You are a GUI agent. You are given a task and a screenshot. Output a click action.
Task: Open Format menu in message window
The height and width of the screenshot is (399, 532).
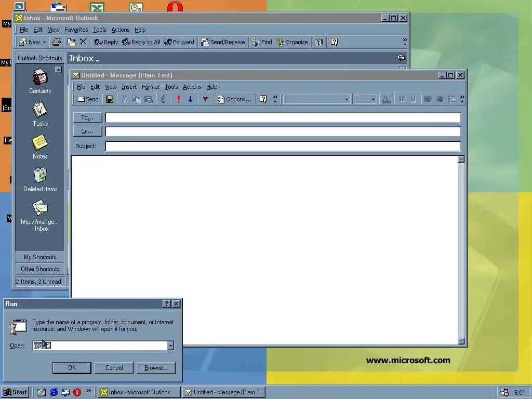pyautogui.click(x=150, y=87)
